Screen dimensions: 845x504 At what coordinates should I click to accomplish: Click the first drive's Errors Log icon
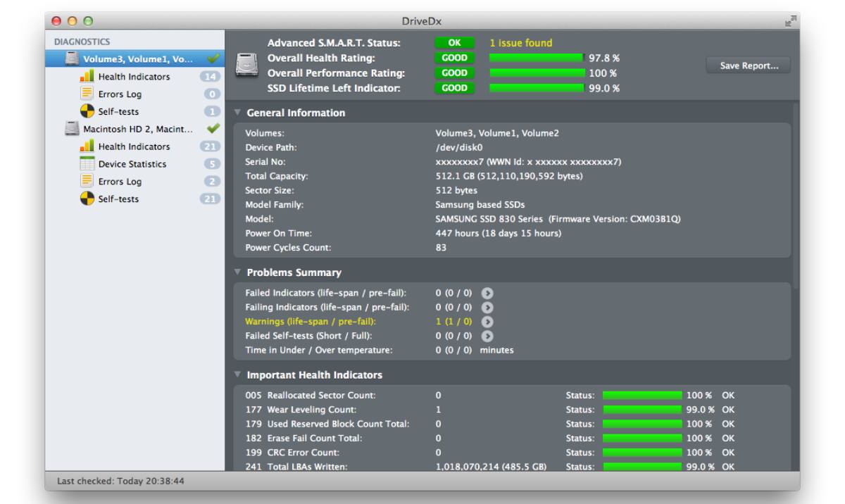point(87,94)
